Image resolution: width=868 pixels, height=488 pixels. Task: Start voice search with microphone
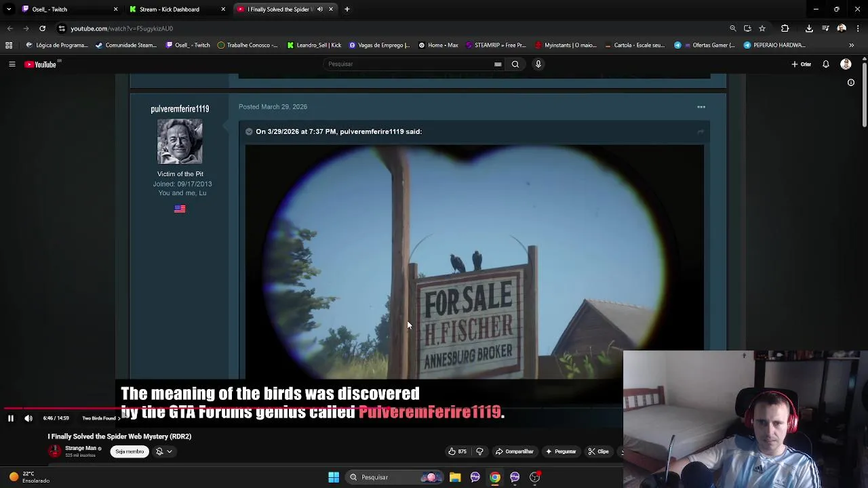(x=538, y=64)
